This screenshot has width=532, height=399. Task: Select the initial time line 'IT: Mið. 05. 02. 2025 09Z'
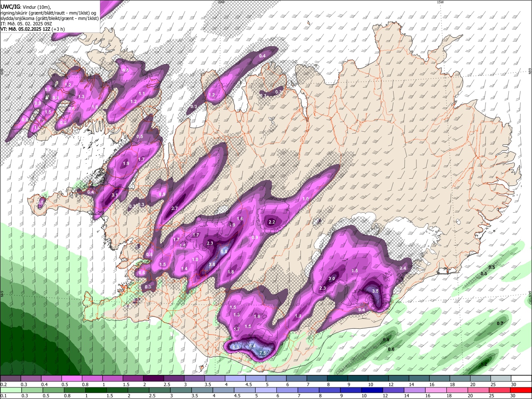(26, 24)
